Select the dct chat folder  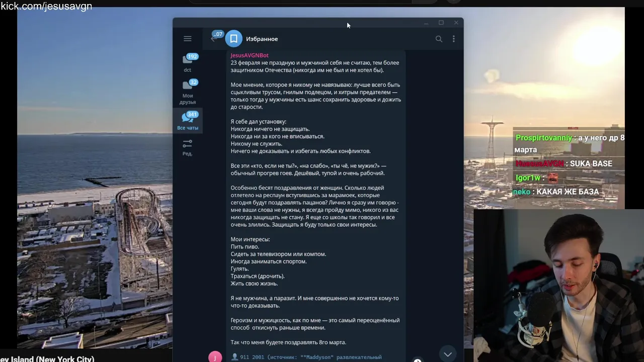(x=188, y=63)
